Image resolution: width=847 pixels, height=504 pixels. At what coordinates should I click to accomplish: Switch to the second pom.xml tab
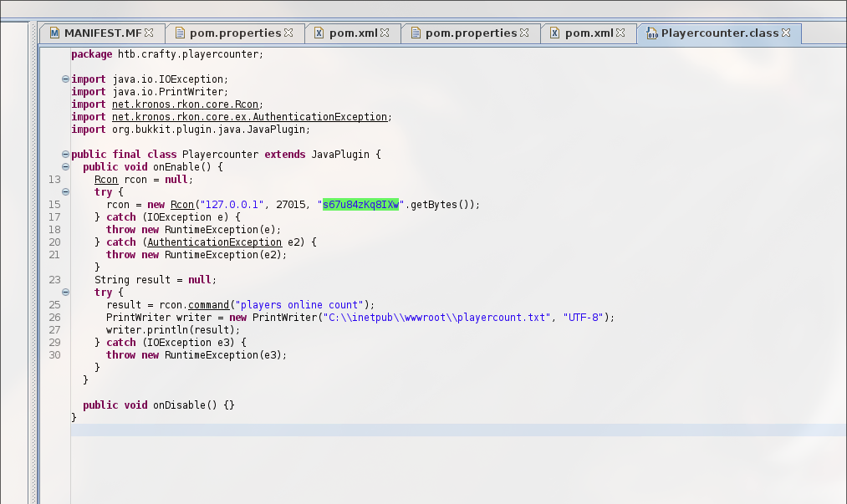589,33
